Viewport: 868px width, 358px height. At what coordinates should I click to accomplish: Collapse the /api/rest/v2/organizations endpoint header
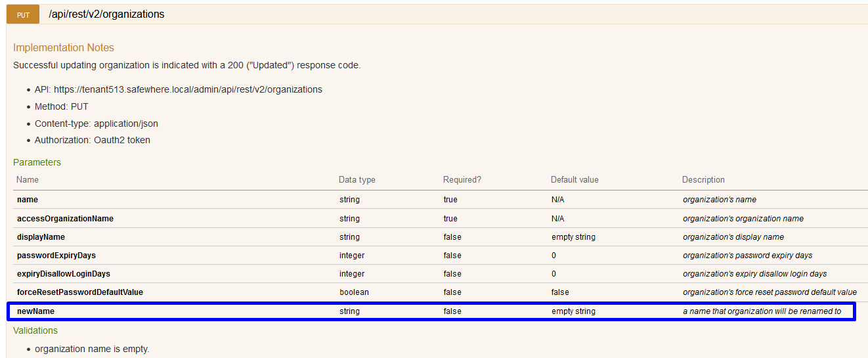tap(106, 14)
